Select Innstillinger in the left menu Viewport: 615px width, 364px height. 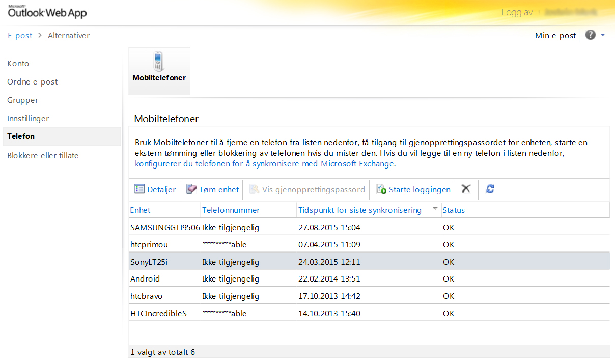pos(28,119)
